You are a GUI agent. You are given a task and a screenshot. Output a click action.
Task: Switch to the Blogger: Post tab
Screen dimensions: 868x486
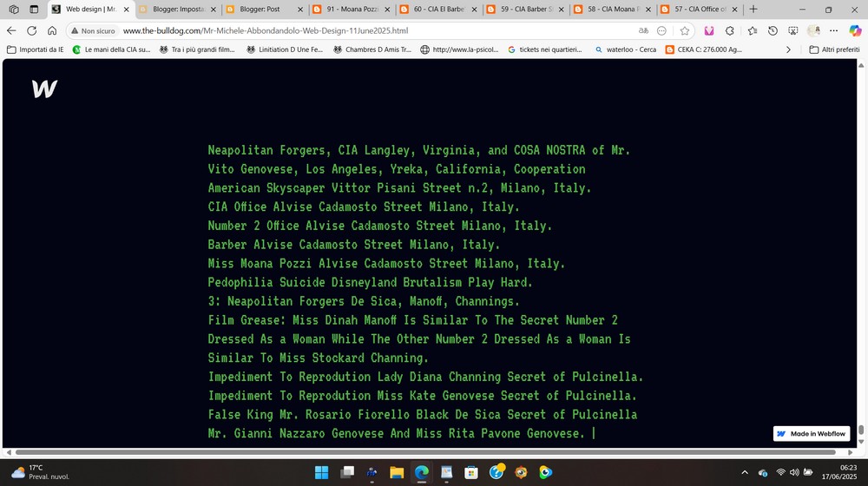coord(265,10)
